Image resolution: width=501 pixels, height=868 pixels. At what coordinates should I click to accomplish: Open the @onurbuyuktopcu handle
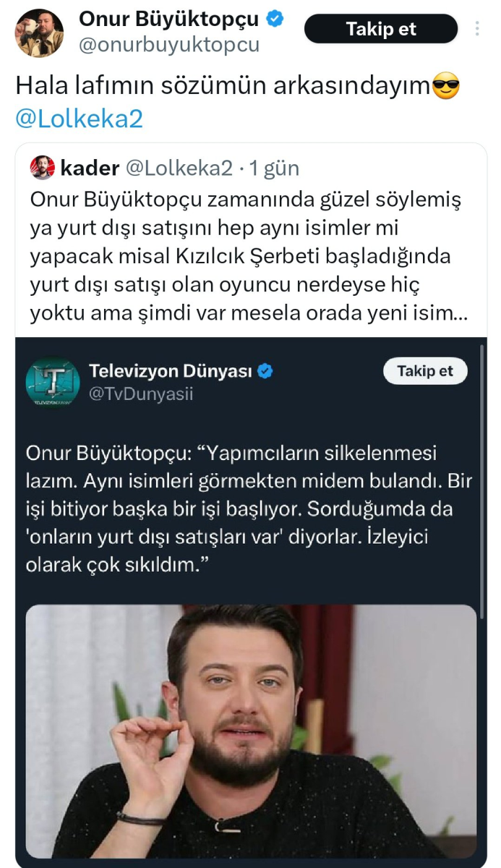[168, 45]
